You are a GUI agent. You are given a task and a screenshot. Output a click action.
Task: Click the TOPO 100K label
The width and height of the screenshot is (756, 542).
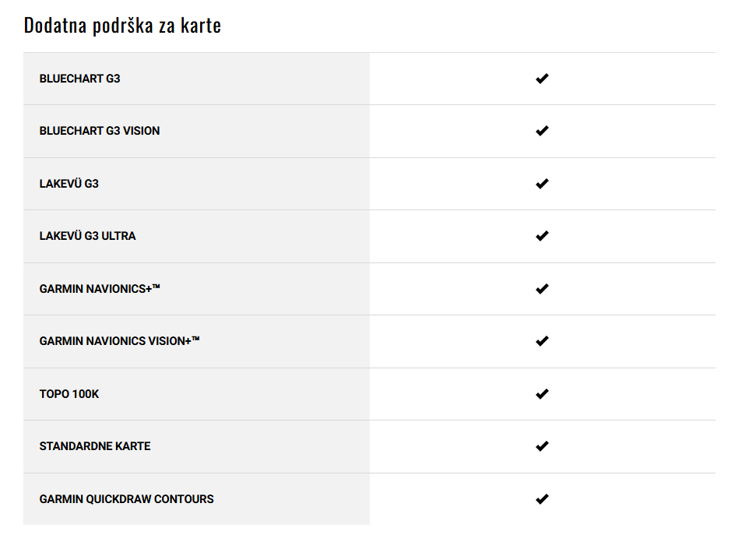point(69,394)
